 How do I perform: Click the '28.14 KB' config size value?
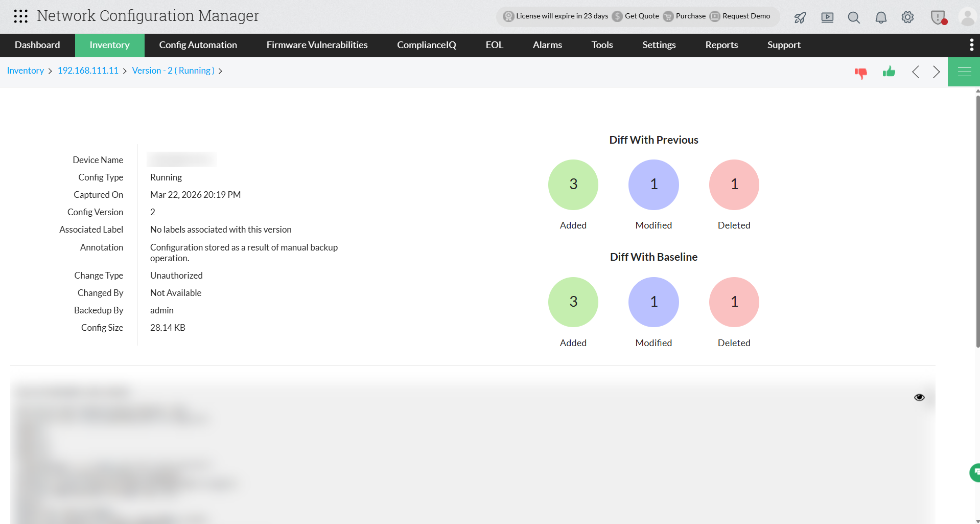pos(168,328)
